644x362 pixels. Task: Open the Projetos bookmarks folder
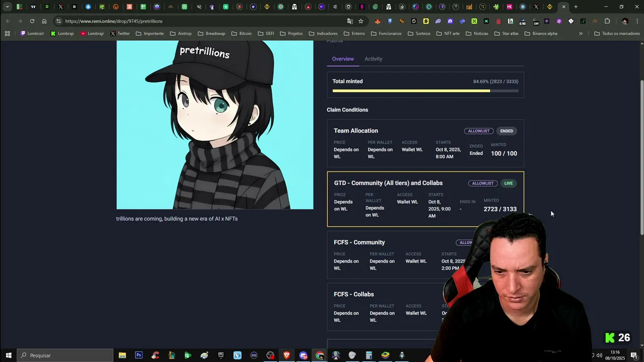pos(291,34)
